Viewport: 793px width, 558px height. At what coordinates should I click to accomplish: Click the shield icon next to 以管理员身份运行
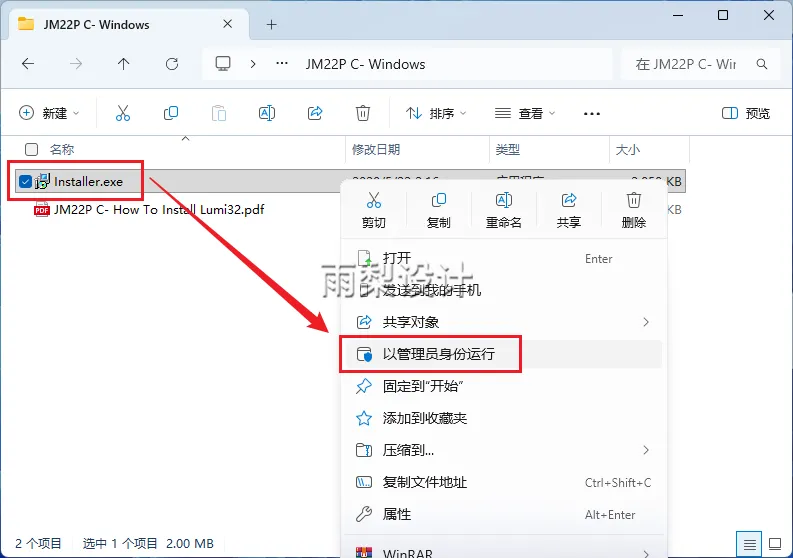364,354
